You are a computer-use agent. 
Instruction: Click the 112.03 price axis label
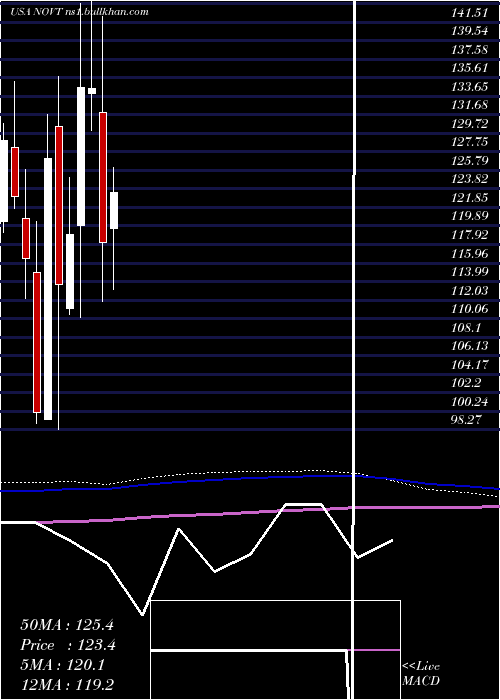(x=470, y=290)
